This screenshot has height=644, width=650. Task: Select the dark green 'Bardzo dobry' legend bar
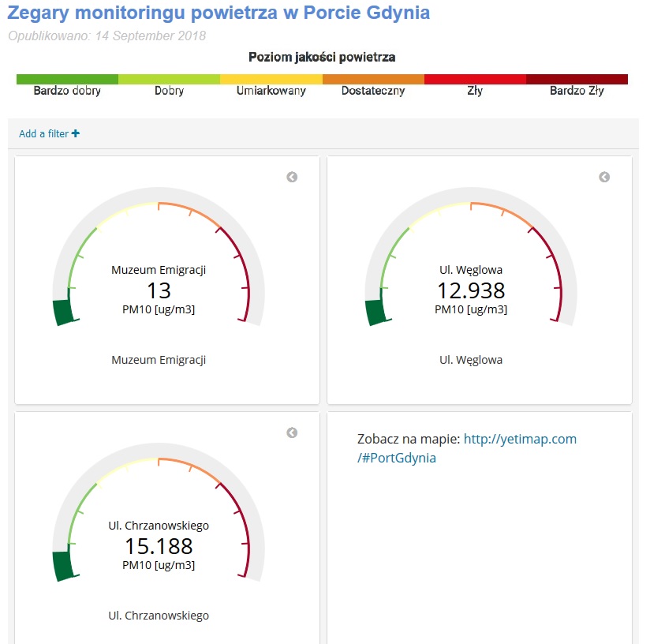(x=67, y=79)
